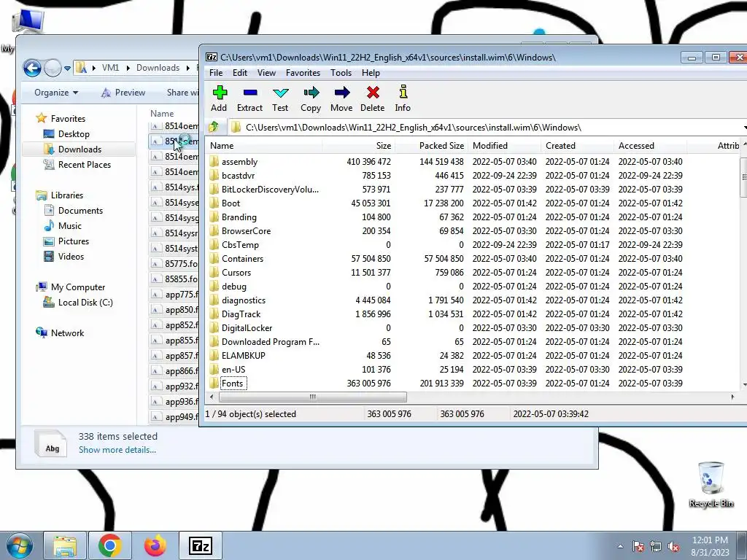Click the Extract toolbar icon
The image size is (747, 560).
[x=249, y=93]
